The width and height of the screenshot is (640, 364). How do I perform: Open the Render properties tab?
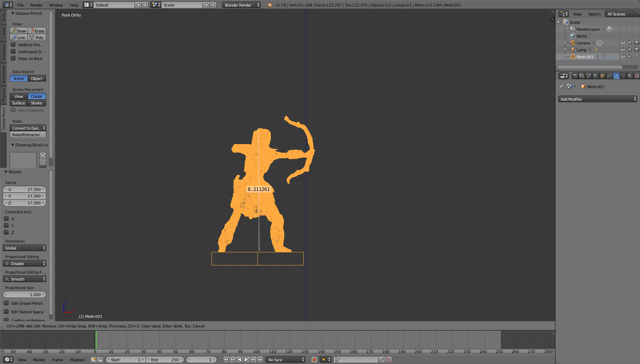click(575, 76)
